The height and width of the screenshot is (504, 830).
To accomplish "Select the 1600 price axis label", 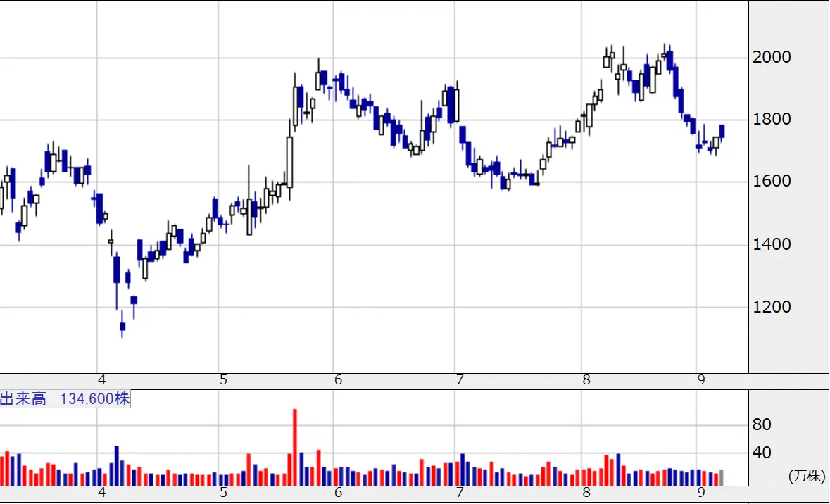I will (772, 181).
